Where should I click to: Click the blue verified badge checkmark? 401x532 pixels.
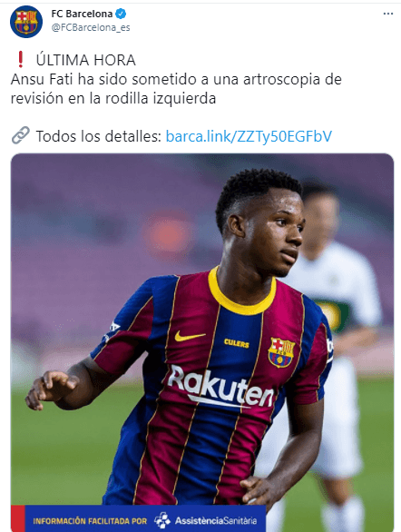coord(121,14)
